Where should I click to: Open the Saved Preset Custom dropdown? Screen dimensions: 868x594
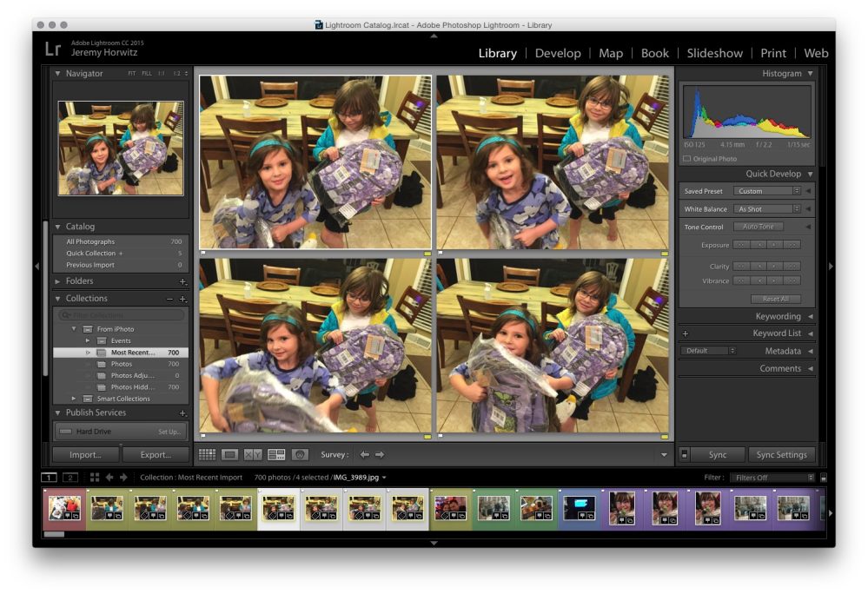tap(765, 191)
